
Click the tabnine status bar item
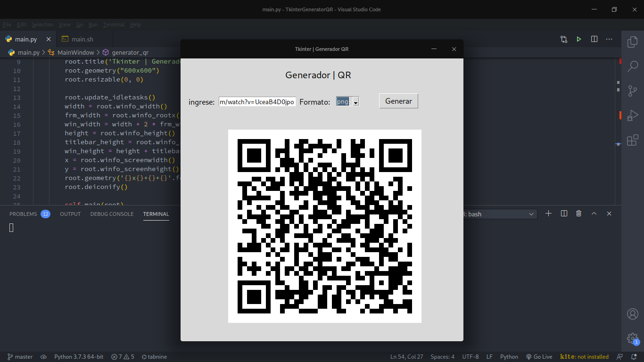(x=154, y=357)
